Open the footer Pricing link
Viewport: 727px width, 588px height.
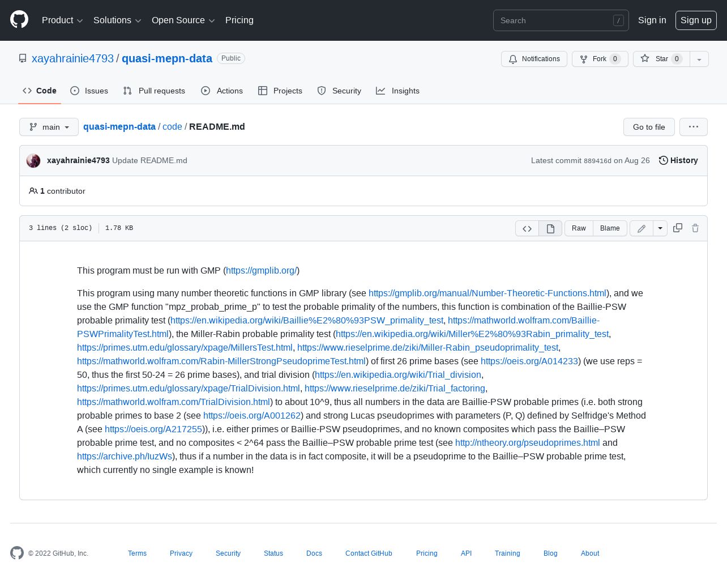(x=427, y=553)
